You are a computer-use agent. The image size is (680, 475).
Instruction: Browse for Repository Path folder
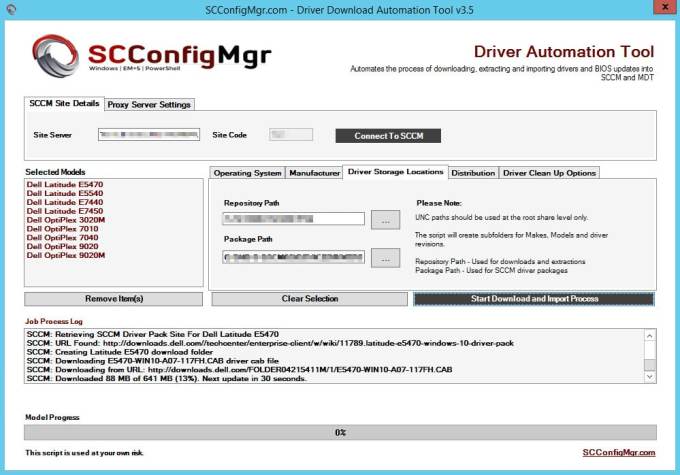(x=385, y=220)
